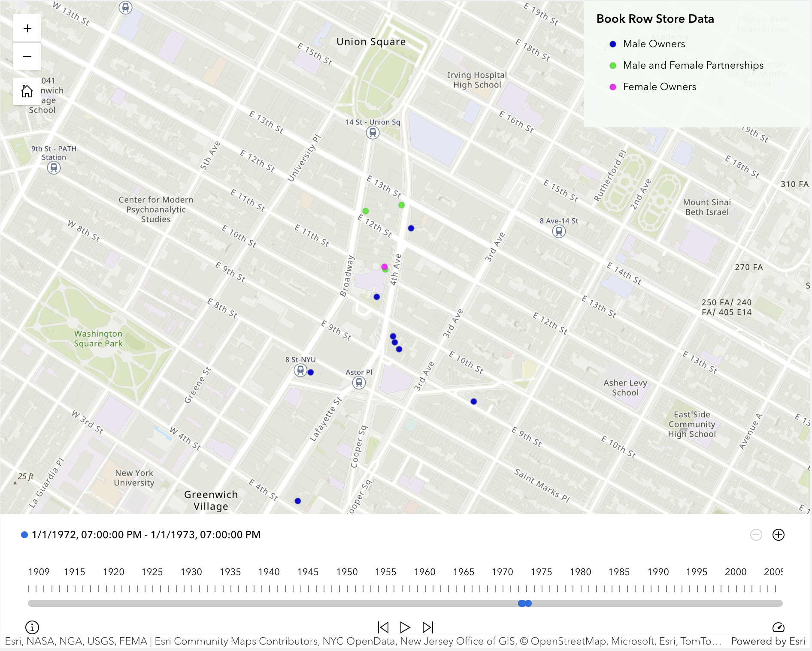Play the time animation
This screenshot has height=651, width=812.
click(x=405, y=627)
